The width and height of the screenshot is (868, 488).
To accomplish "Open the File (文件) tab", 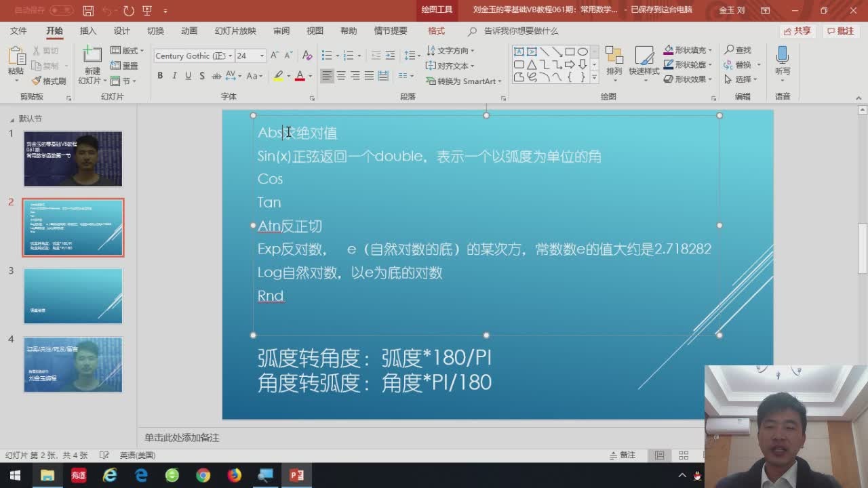I will 18,31.
